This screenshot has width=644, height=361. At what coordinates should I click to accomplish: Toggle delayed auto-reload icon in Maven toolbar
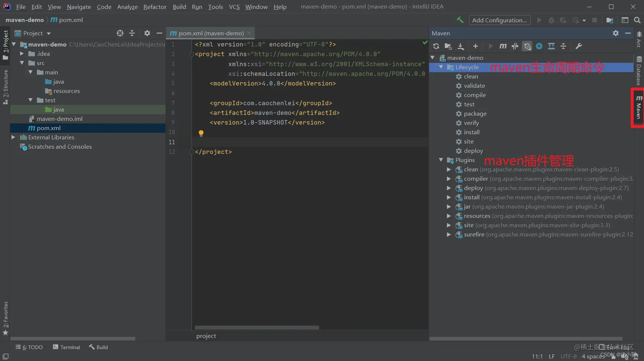pos(527,46)
